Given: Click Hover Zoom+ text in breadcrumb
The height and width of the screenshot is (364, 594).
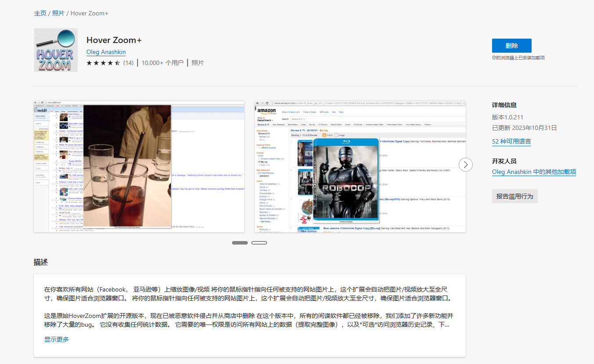Looking at the screenshot, I should [90, 13].
